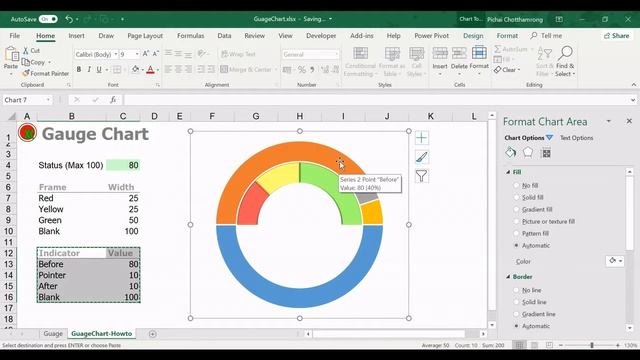Open the Formulas tab

[x=191, y=36]
